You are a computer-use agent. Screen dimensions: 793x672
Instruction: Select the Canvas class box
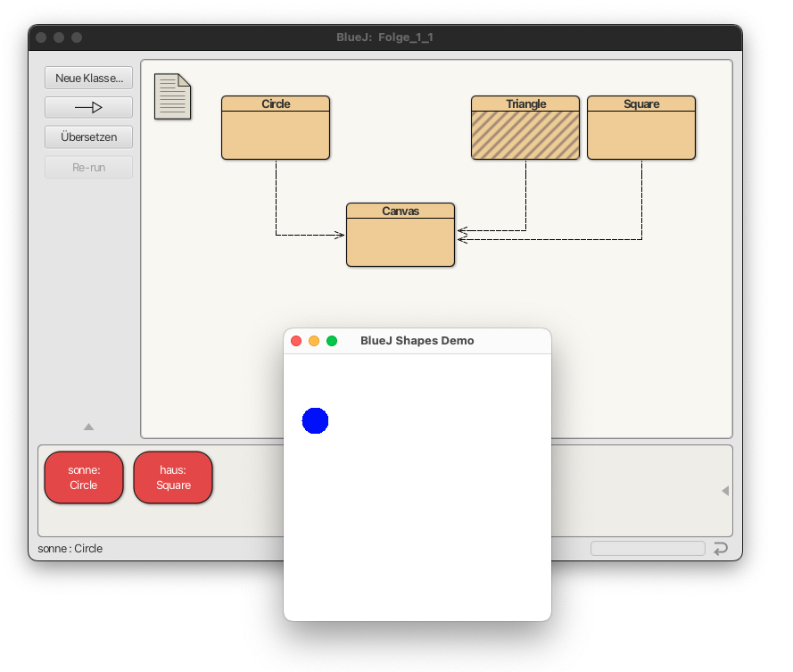pyautogui.click(x=401, y=235)
